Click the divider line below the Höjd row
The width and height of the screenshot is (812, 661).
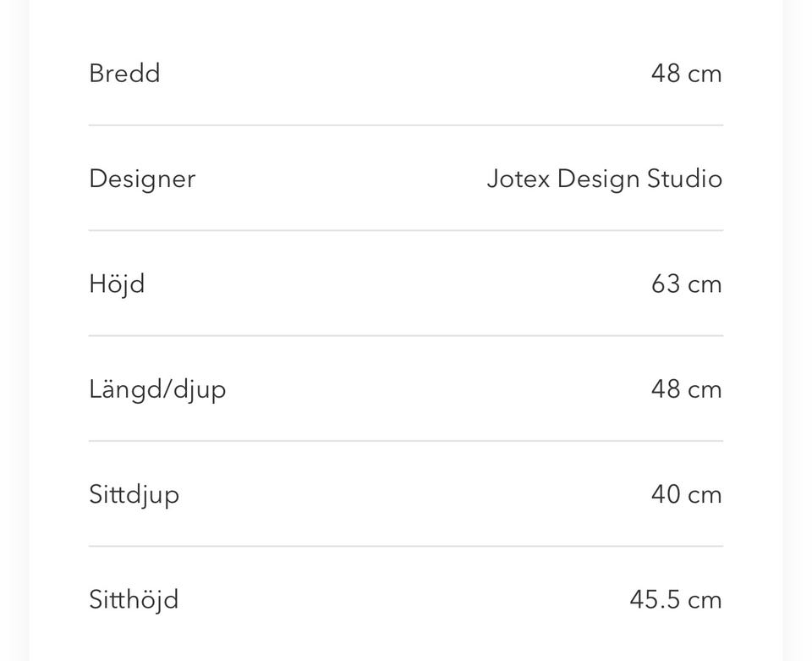(x=406, y=336)
